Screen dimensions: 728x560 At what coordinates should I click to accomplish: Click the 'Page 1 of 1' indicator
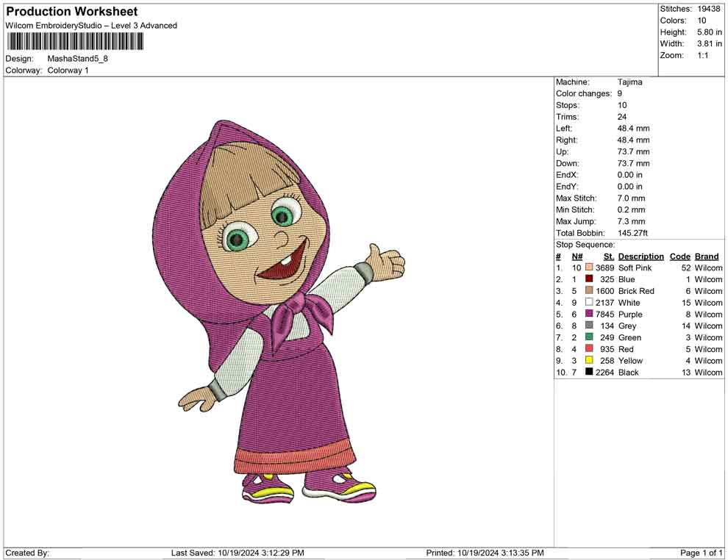(702, 553)
